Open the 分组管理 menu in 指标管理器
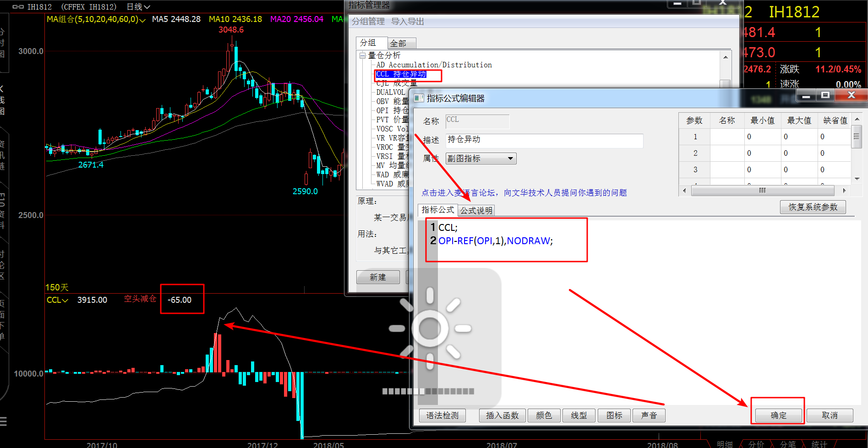This screenshot has width=868, height=448. click(x=368, y=22)
